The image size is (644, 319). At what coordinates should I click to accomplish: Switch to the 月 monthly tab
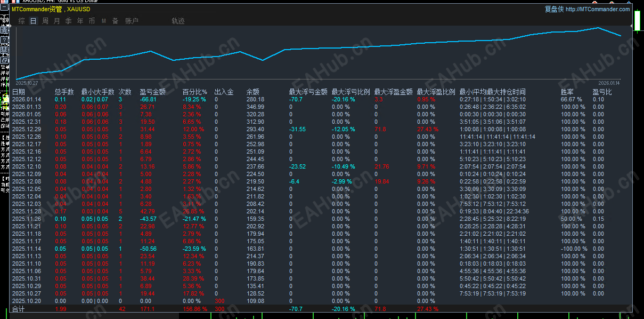click(x=57, y=21)
